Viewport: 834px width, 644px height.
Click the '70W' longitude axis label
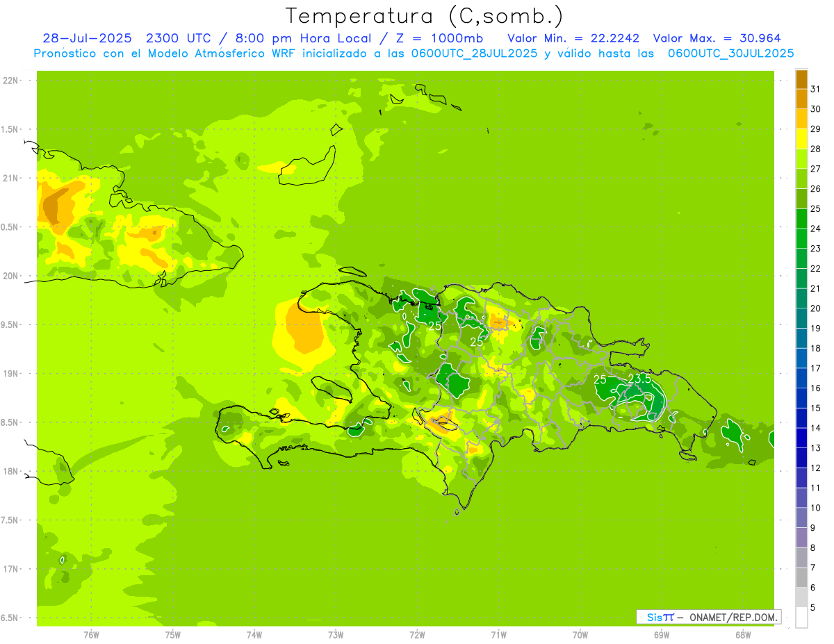[x=580, y=634]
